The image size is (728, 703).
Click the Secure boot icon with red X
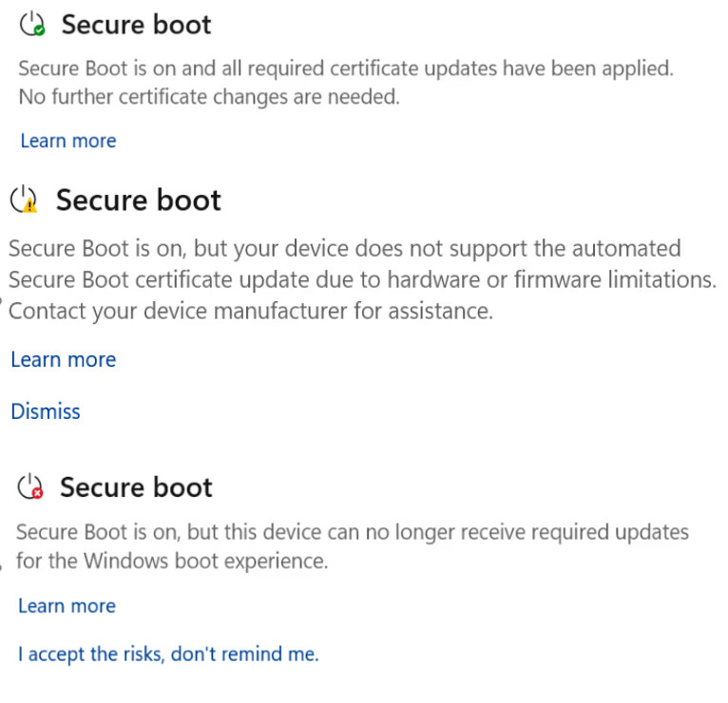click(x=31, y=486)
